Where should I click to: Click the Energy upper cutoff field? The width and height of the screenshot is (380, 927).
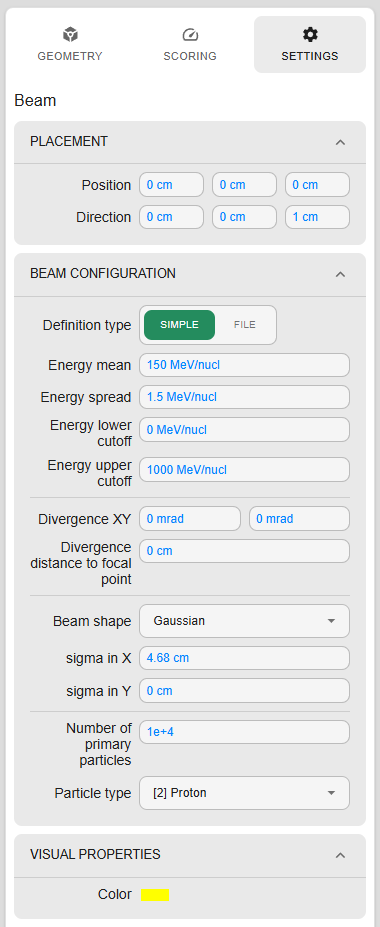pyautogui.click(x=244, y=469)
